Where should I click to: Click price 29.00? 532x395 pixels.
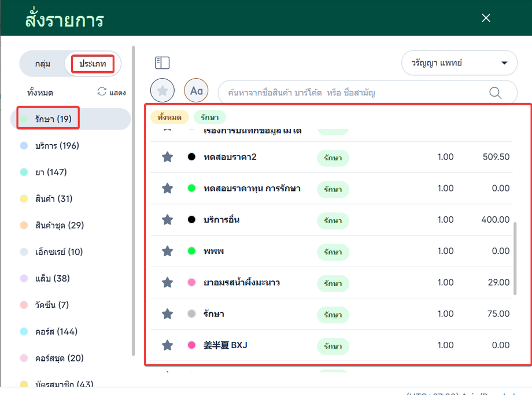coord(498,282)
